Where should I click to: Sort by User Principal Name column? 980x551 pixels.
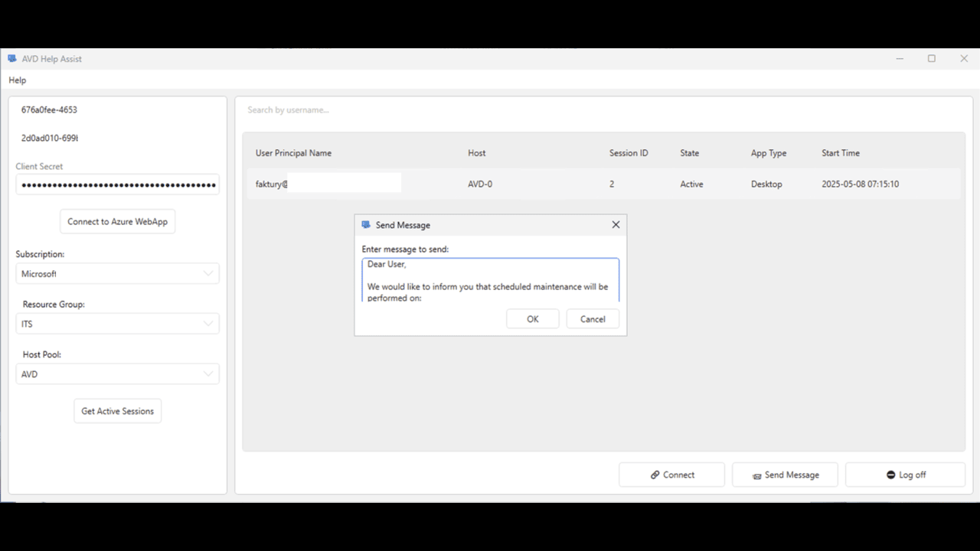[x=293, y=153]
